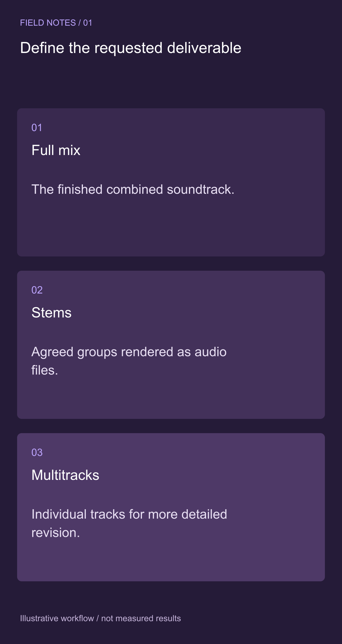Click the 01 number label
This screenshot has width=342, height=644.
[x=37, y=128]
